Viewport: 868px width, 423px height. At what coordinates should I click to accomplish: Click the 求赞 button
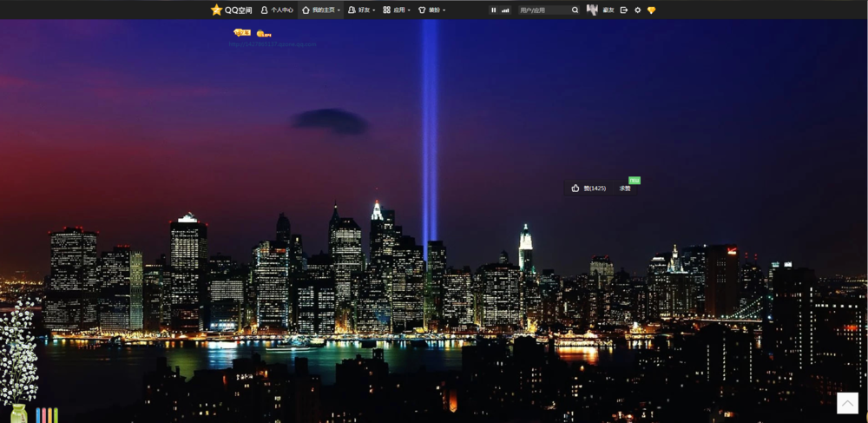[625, 188]
